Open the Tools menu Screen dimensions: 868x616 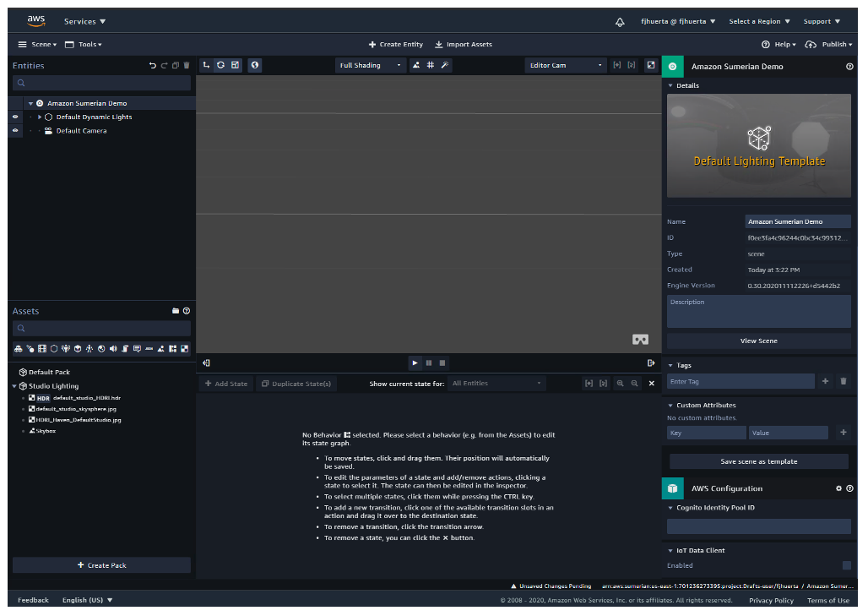(x=83, y=44)
